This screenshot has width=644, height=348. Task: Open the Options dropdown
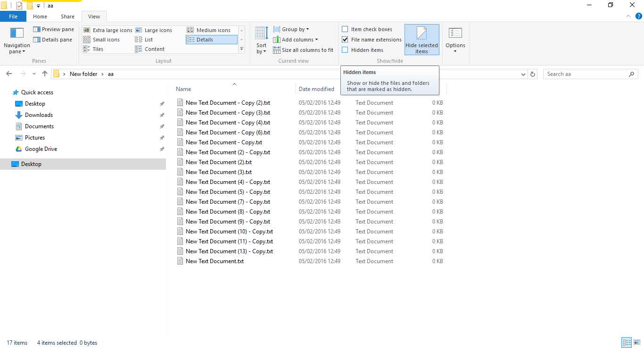pos(455,40)
